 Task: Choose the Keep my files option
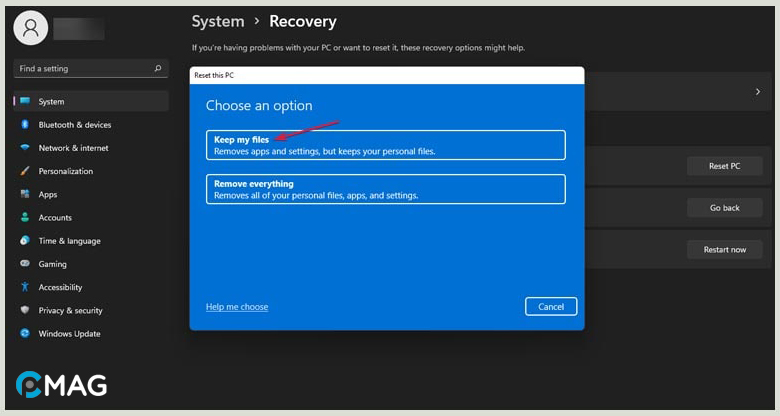pyautogui.click(x=386, y=145)
